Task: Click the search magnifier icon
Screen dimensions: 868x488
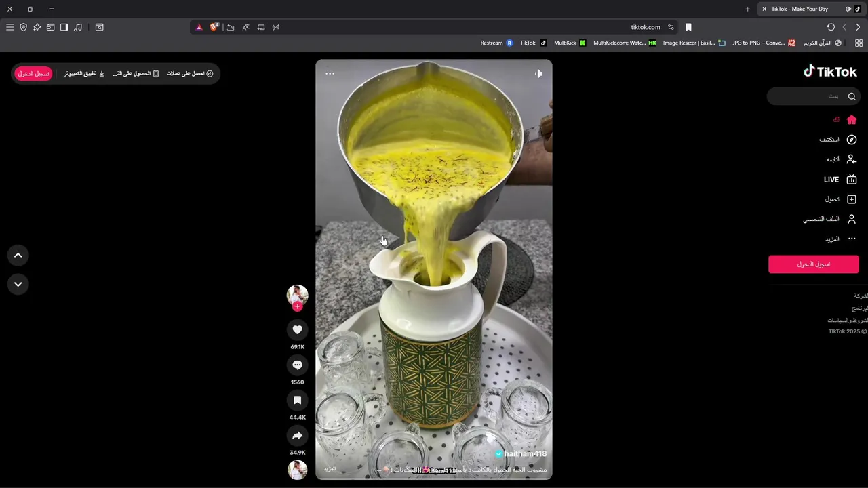Action: click(852, 96)
